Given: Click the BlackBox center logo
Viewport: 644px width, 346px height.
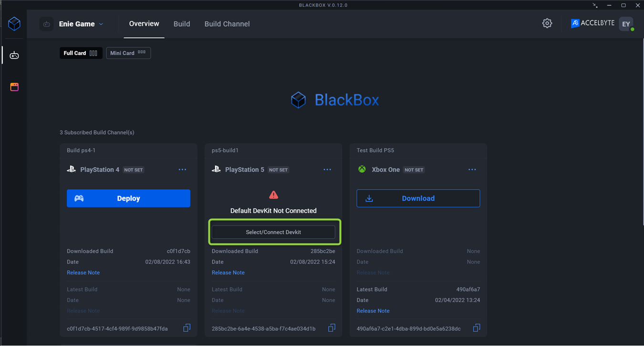Looking at the screenshot, I should click(335, 100).
